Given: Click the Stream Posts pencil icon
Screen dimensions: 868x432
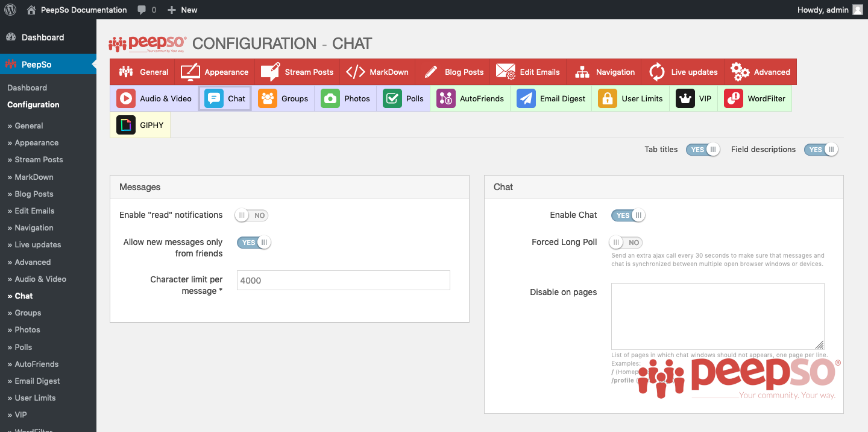Looking at the screenshot, I should [270, 72].
